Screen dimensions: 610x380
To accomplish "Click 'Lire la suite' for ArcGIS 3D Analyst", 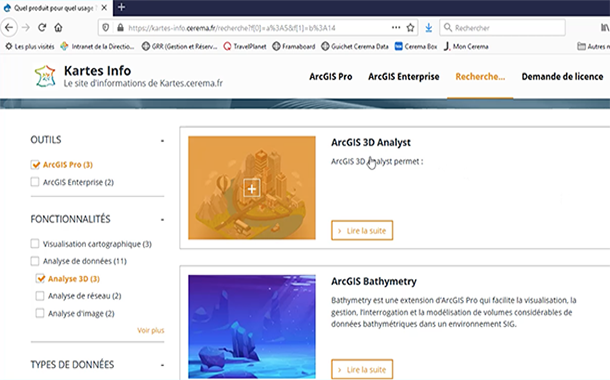I will tap(362, 231).
